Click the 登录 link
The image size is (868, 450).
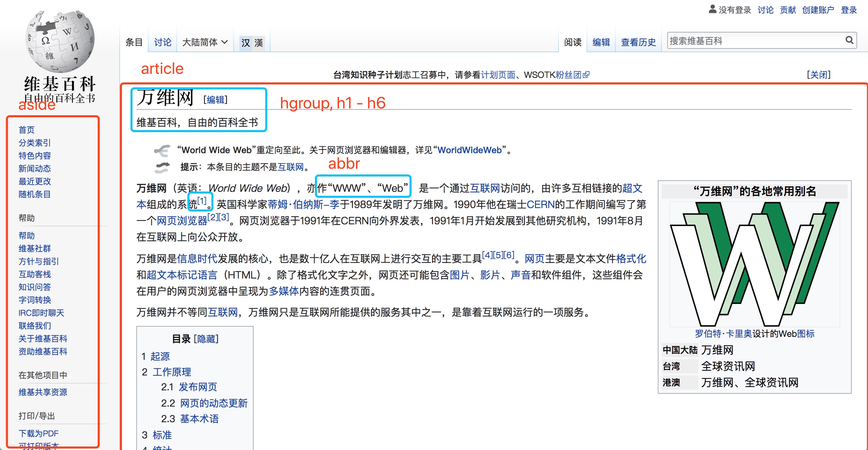click(x=849, y=10)
